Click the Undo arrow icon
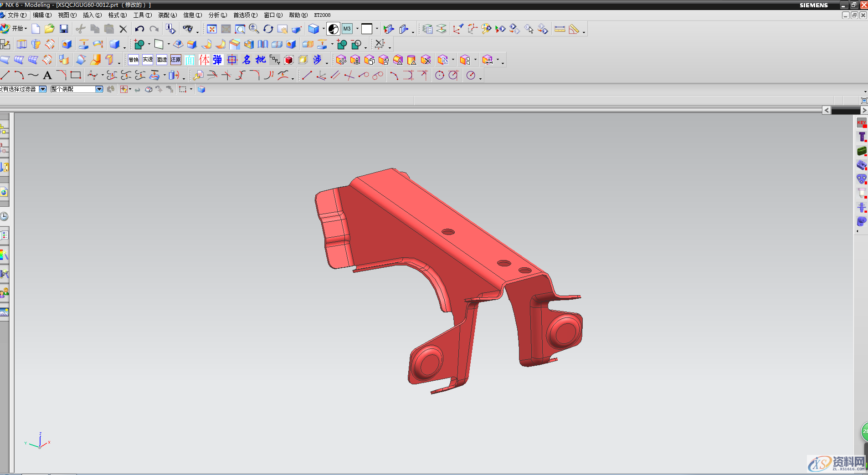 tap(139, 29)
